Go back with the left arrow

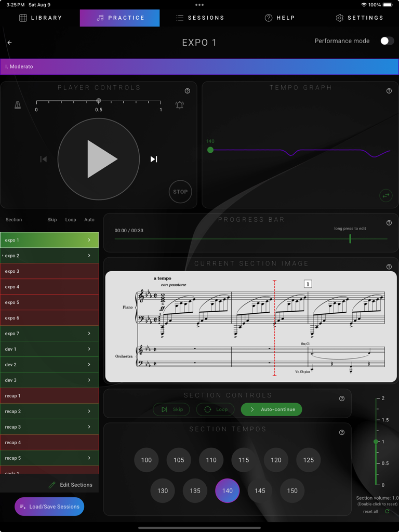[x=9, y=43]
